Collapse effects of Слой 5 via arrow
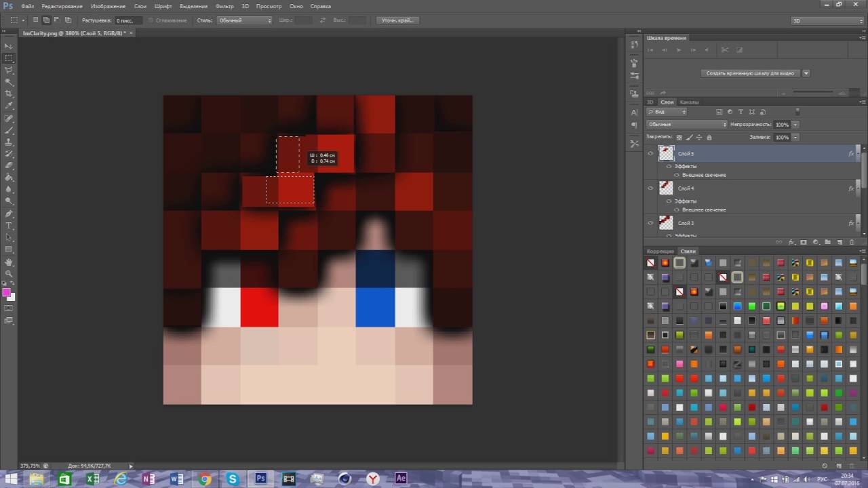Image resolution: width=868 pixels, height=488 pixels. click(x=859, y=154)
